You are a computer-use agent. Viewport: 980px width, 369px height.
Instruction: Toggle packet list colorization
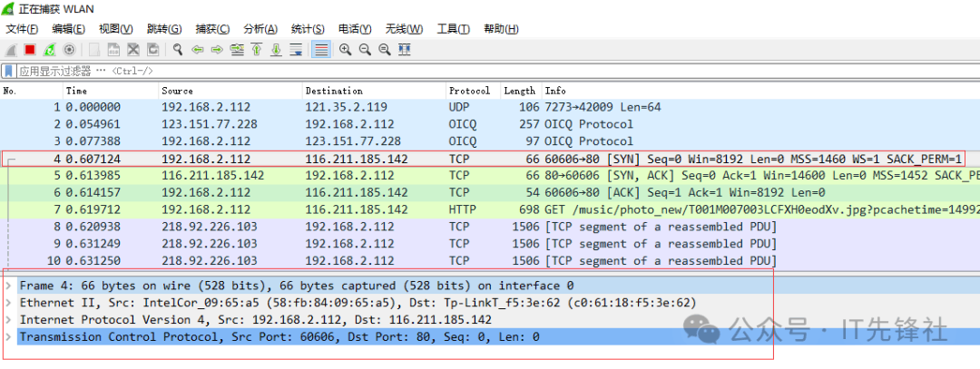click(320, 50)
